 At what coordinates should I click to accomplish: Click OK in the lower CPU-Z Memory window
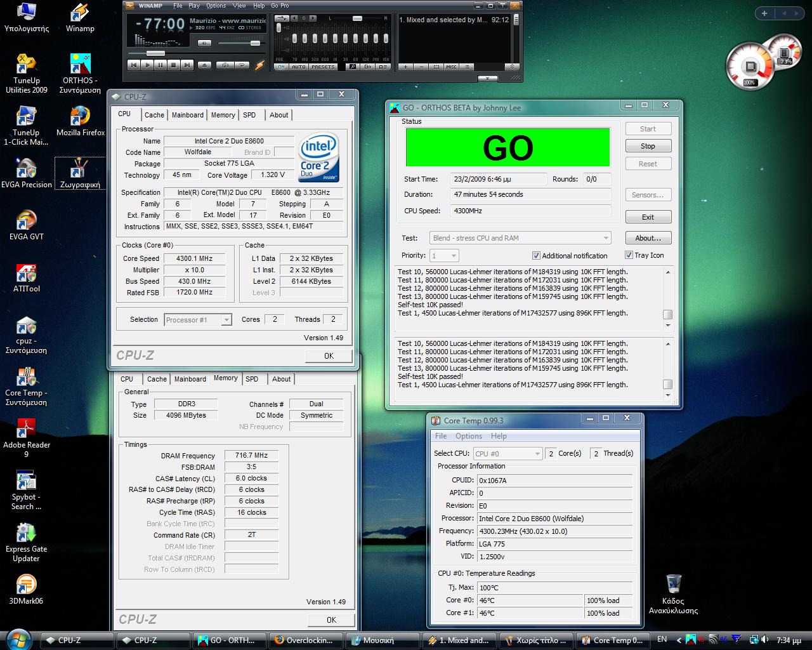point(331,620)
